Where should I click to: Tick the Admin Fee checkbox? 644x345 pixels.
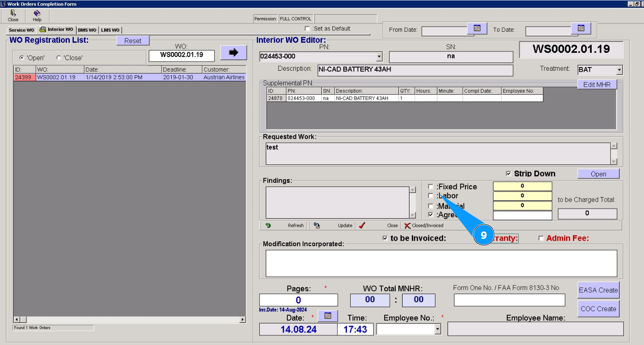[541, 238]
